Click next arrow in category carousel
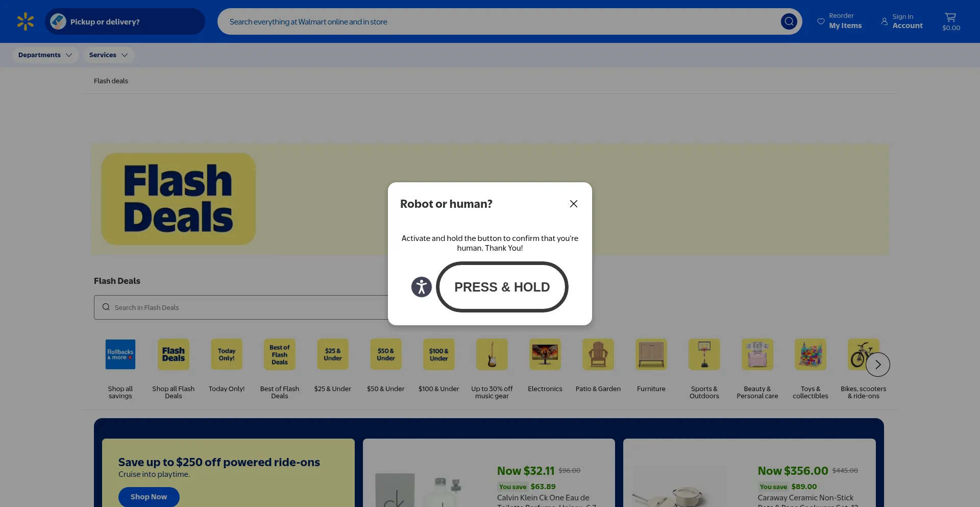This screenshot has width=980, height=507. point(878,365)
